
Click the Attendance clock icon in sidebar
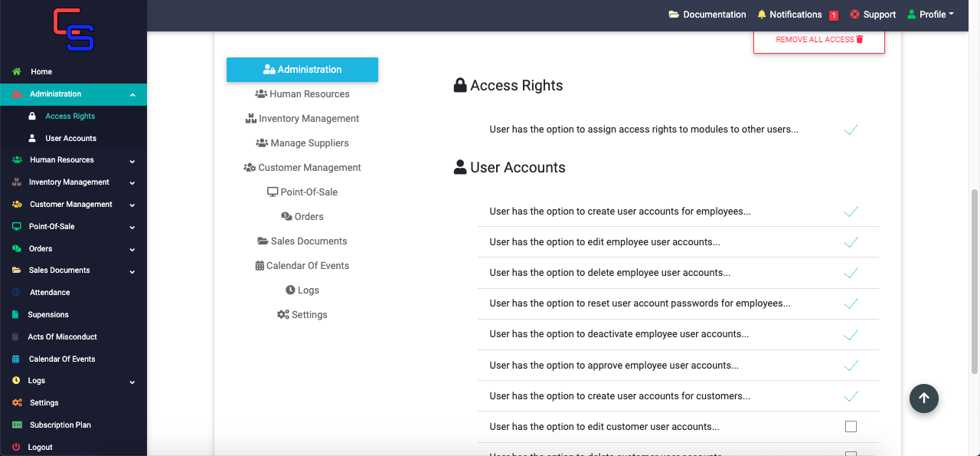coord(17,293)
